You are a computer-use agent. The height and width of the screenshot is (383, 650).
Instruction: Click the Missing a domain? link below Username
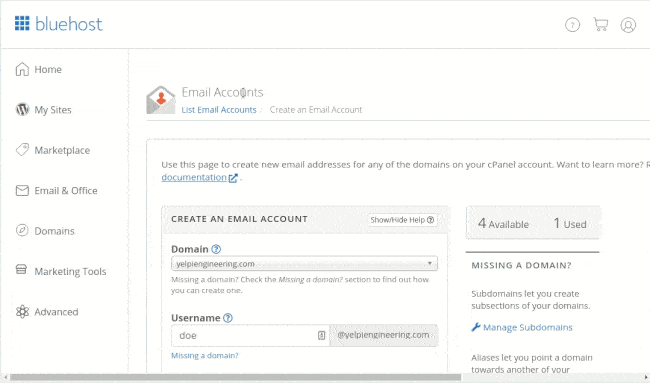coord(205,356)
